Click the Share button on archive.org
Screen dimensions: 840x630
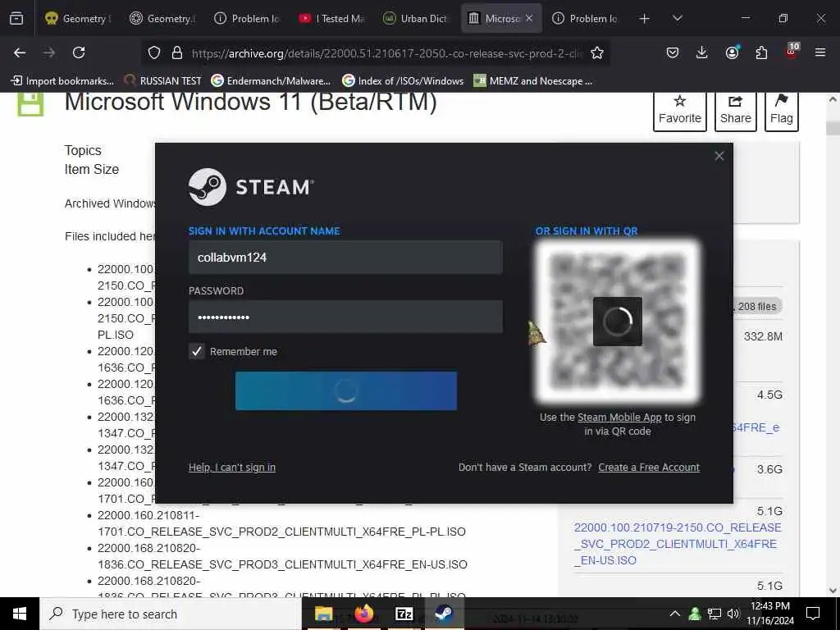(736, 110)
